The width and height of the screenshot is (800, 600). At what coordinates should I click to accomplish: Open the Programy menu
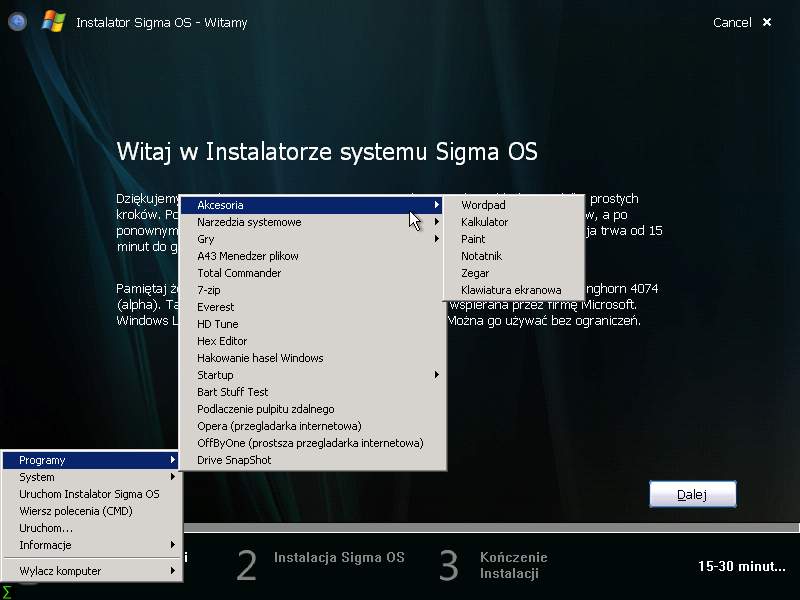click(91, 460)
